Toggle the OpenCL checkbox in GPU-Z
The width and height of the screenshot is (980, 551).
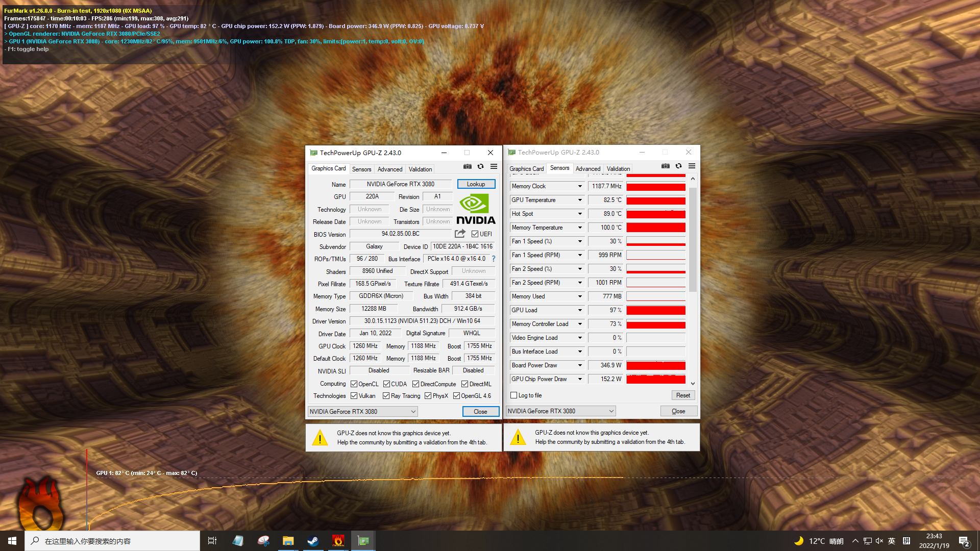point(355,384)
